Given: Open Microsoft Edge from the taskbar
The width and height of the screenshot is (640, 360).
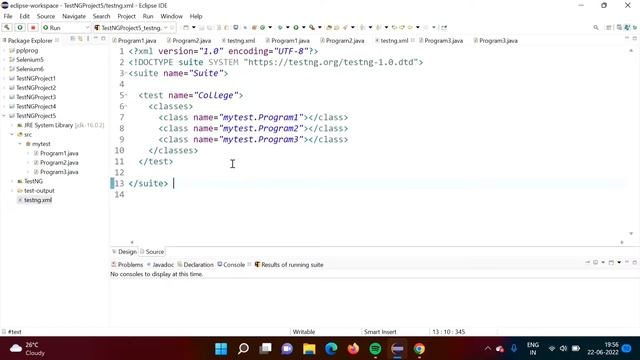Looking at the screenshot, I should click(331, 349).
